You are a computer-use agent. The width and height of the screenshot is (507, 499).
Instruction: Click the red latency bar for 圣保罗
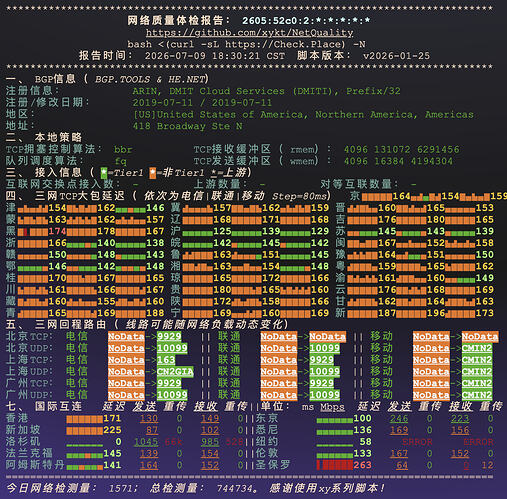pyautogui.click(x=335, y=465)
